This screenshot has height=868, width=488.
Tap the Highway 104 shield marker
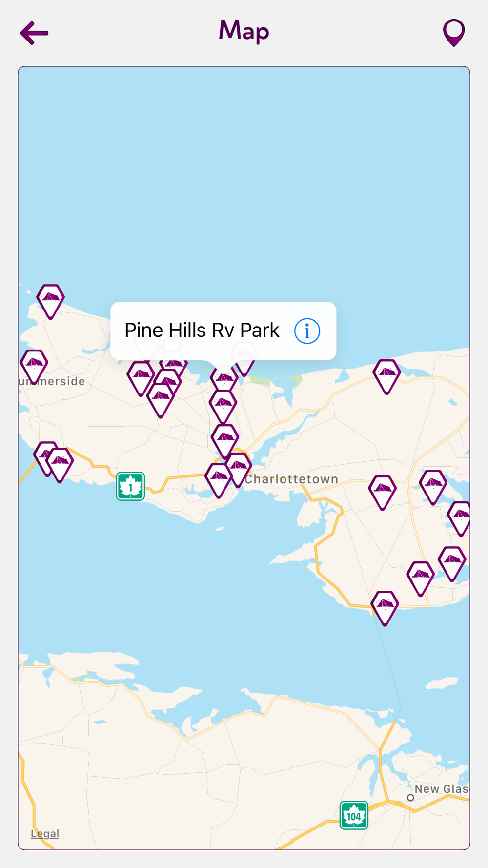pyautogui.click(x=354, y=815)
